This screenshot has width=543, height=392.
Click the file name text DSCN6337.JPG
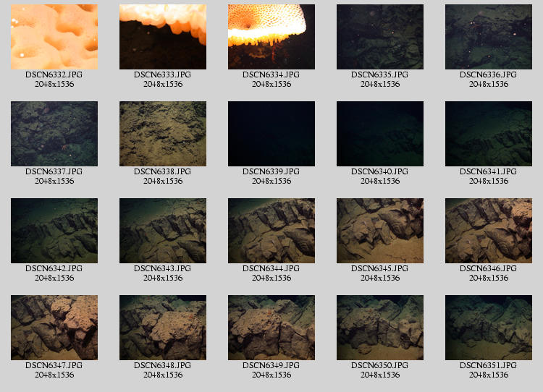point(54,171)
